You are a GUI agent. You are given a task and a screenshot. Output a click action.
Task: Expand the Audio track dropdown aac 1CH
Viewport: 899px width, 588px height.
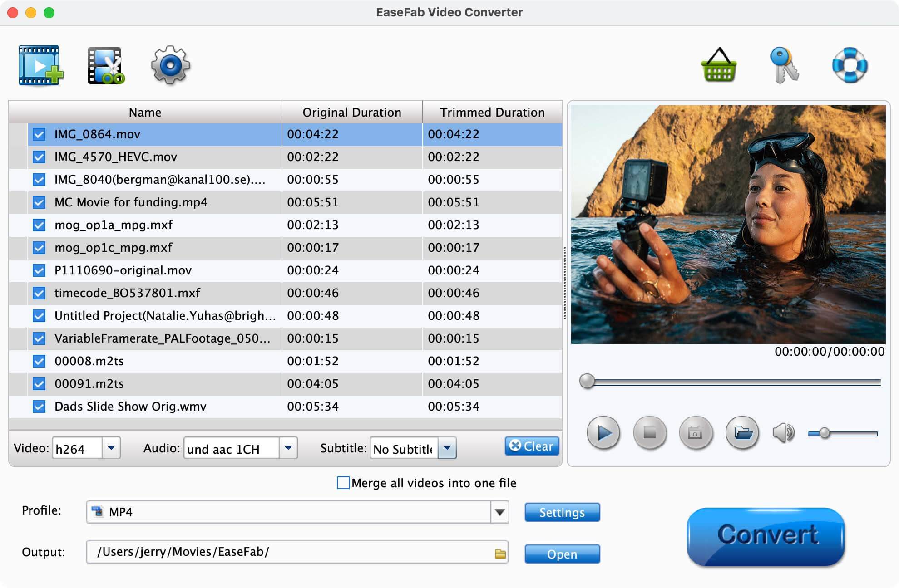coord(289,448)
